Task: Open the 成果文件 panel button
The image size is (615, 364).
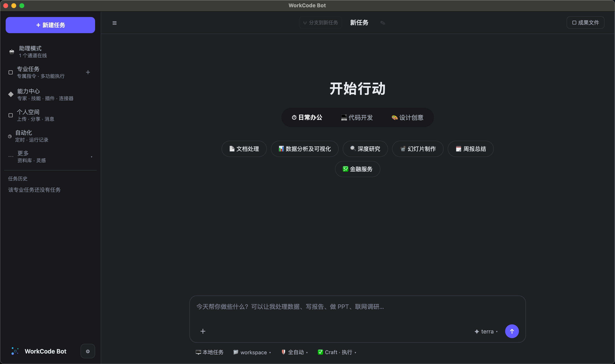Action: pyautogui.click(x=585, y=23)
